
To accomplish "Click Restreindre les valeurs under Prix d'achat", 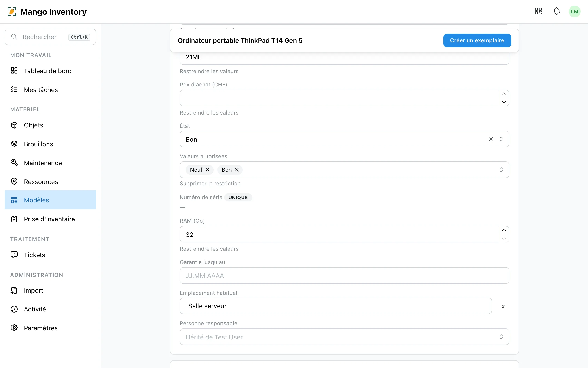I will [209, 113].
